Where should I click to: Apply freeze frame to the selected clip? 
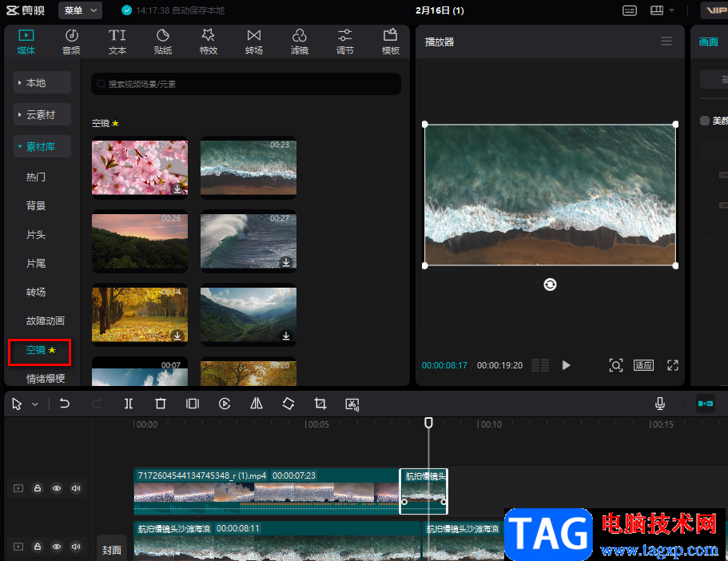(193, 404)
